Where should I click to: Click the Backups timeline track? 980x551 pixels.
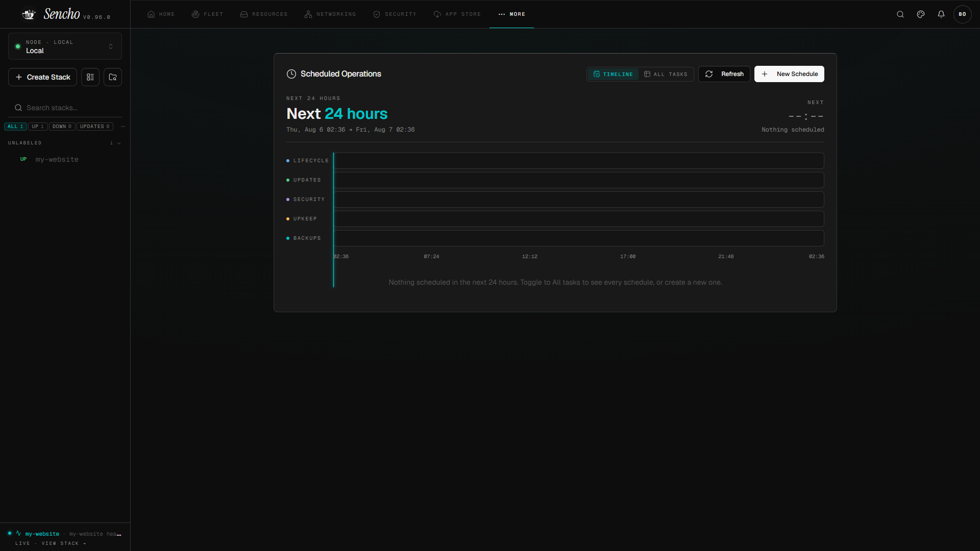[x=579, y=238]
